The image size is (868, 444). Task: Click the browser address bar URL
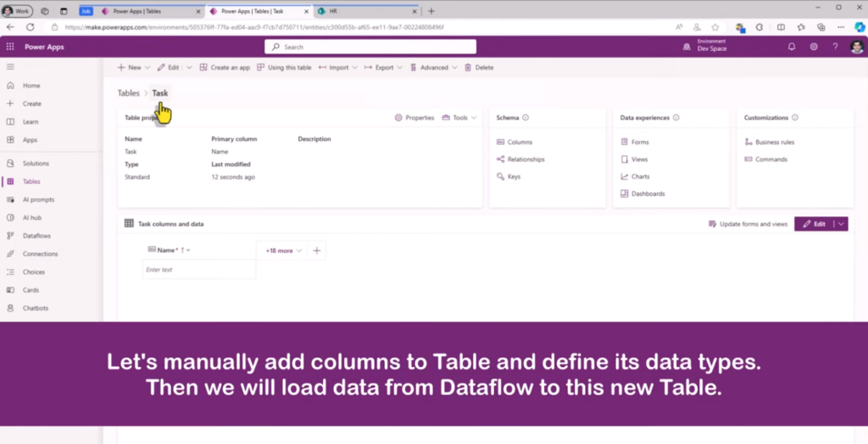coord(254,27)
